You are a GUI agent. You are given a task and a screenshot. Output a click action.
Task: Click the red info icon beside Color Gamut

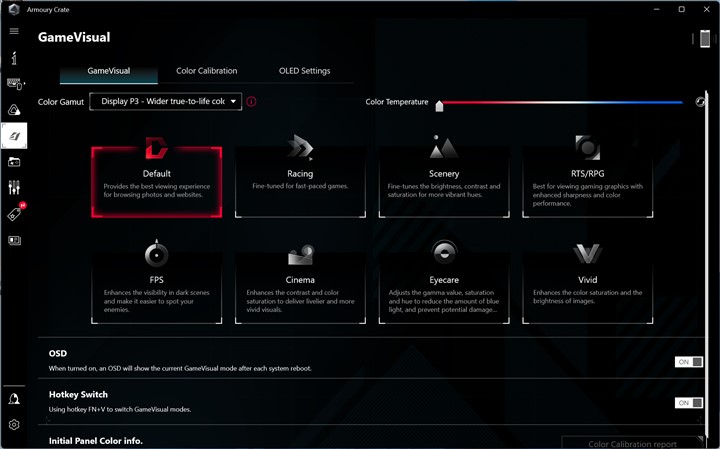click(251, 101)
